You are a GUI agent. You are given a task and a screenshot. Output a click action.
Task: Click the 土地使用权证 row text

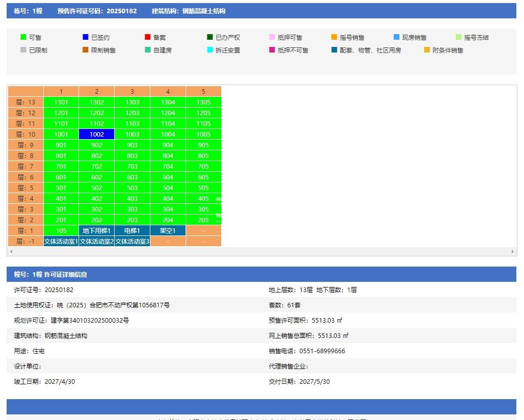(x=92, y=305)
